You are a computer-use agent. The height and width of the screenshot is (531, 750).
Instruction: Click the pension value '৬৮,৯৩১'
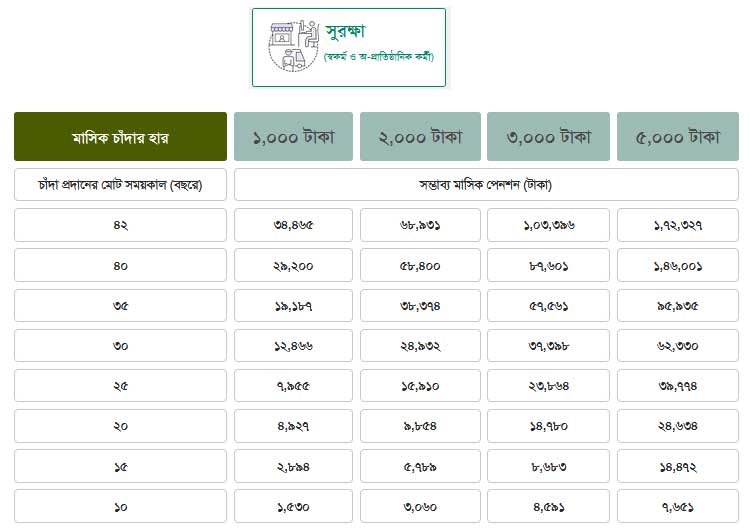(420, 225)
